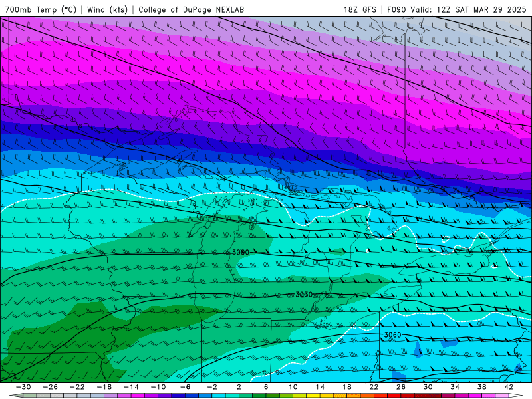Click the '18Z GFS' model run label

360,9
